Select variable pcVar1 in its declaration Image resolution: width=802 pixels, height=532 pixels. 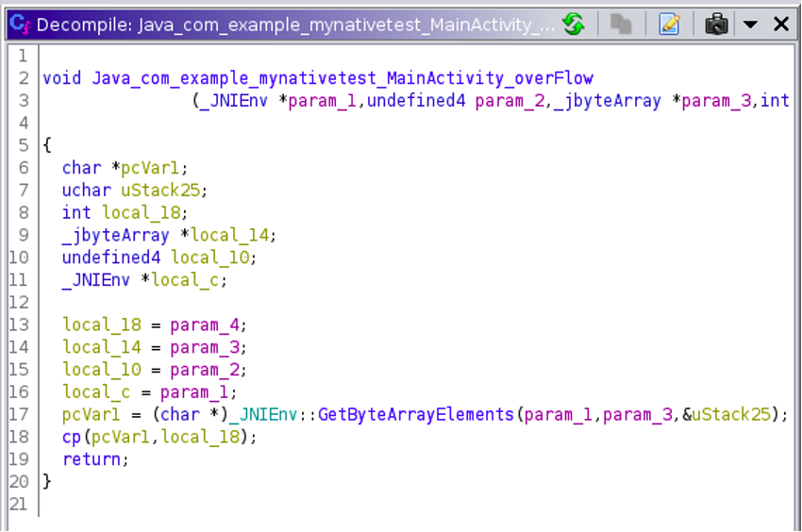150,168
